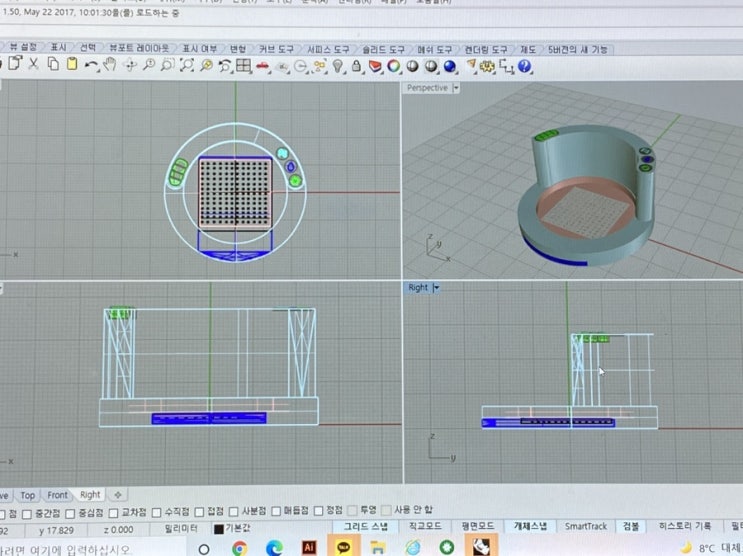
Task: Click the color wheel Object properties icon
Action: [x=394, y=66]
